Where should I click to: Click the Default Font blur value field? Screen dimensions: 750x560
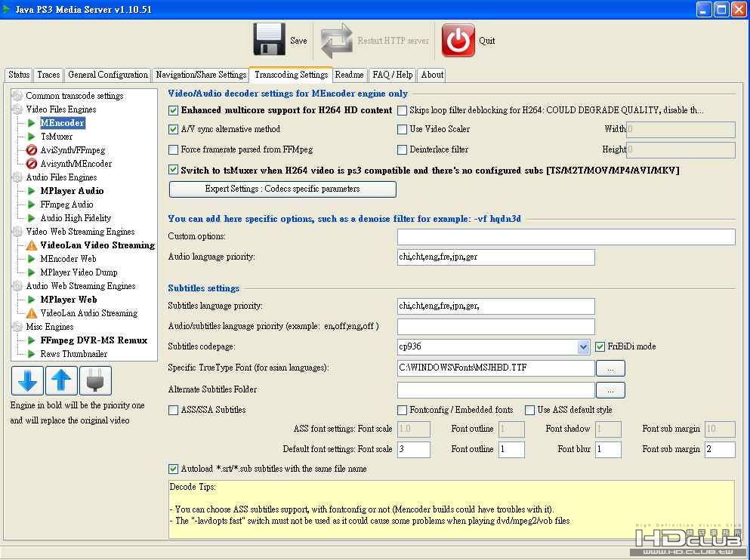point(608,450)
